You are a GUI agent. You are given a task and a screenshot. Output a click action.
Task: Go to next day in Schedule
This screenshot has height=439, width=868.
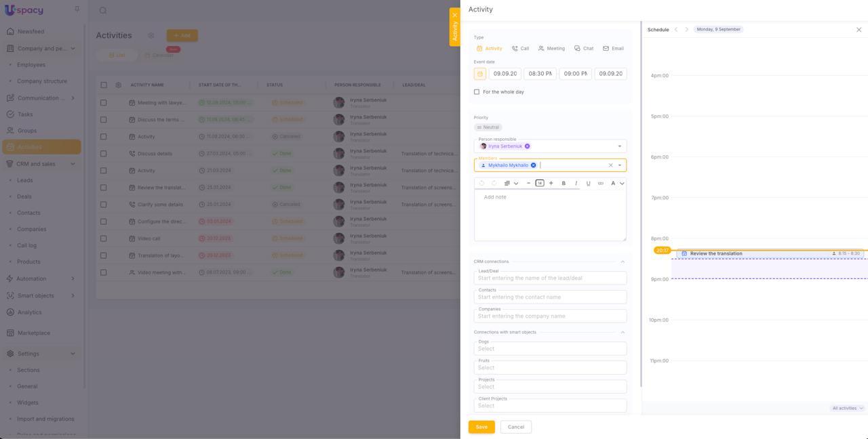pos(686,30)
